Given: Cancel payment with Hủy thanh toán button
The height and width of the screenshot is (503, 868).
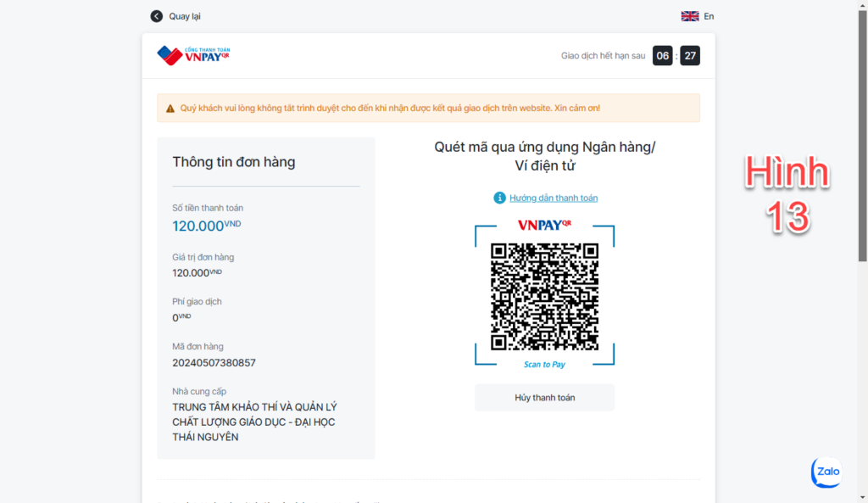Looking at the screenshot, I should coord(545,398).
